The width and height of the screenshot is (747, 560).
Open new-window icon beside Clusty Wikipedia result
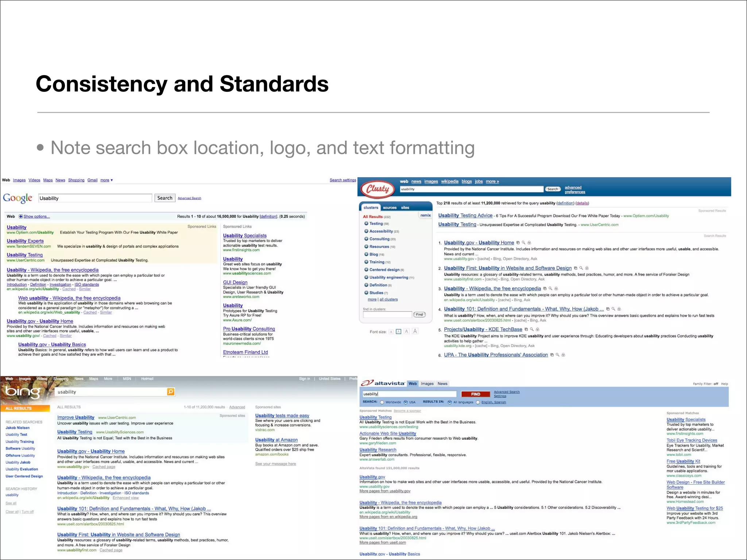[x=545, y=289]
